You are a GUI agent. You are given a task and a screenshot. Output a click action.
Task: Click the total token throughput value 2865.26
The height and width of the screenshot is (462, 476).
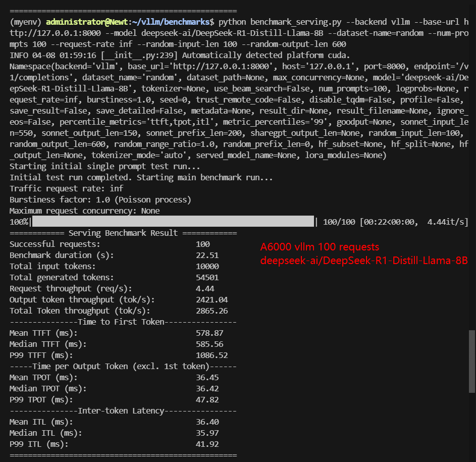(211, 311)
